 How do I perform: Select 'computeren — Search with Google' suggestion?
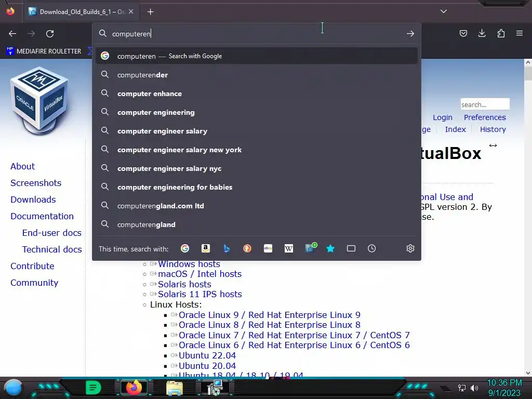coord(257,56)
